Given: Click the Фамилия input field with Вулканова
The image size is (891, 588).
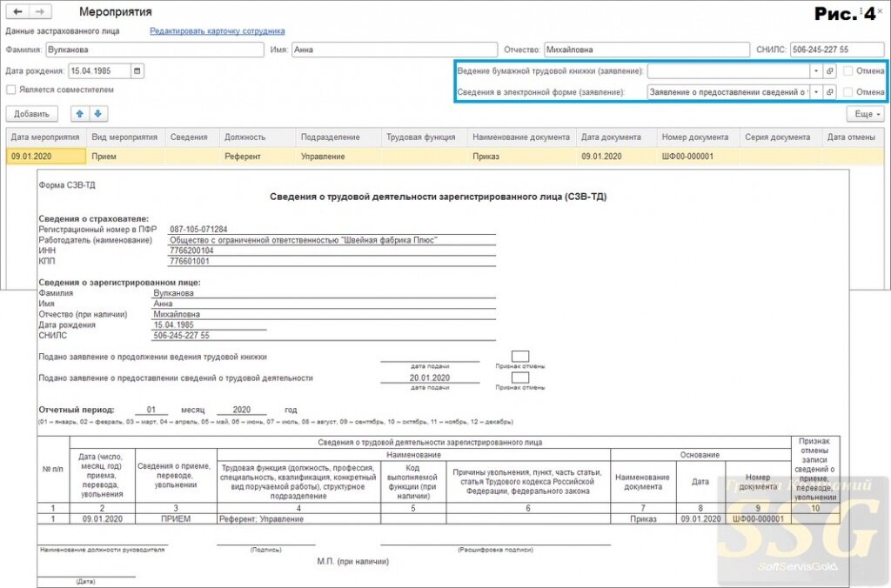Looking at the screenshot, I should point(155,50).
